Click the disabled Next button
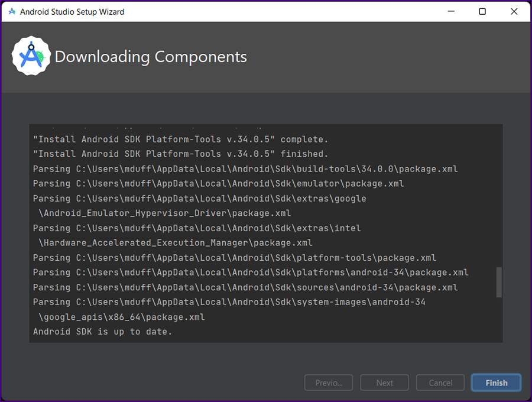This screenshot has height=402, width=532. pyautogui.click(x=384, y=382)
